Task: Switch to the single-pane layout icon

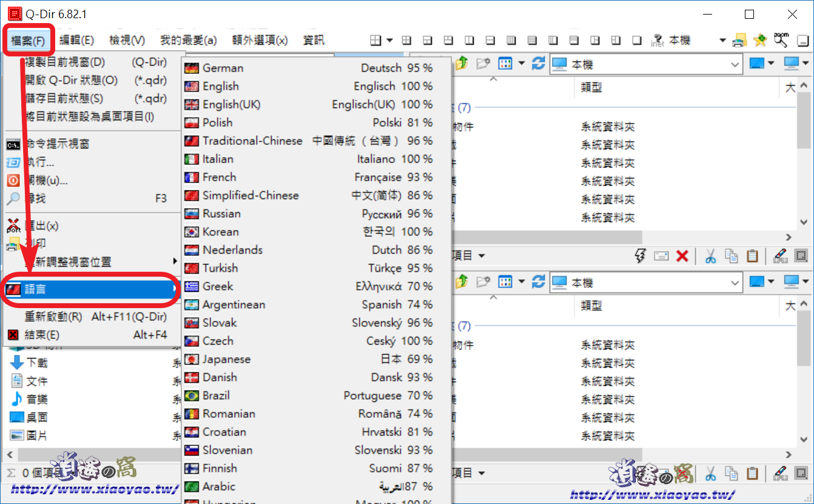Action: (637, 40)
